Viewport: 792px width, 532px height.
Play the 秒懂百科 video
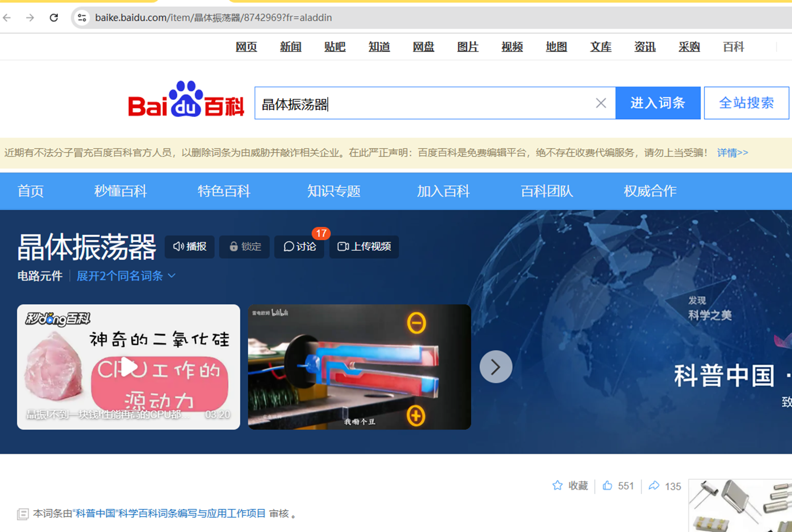point(129,367)
